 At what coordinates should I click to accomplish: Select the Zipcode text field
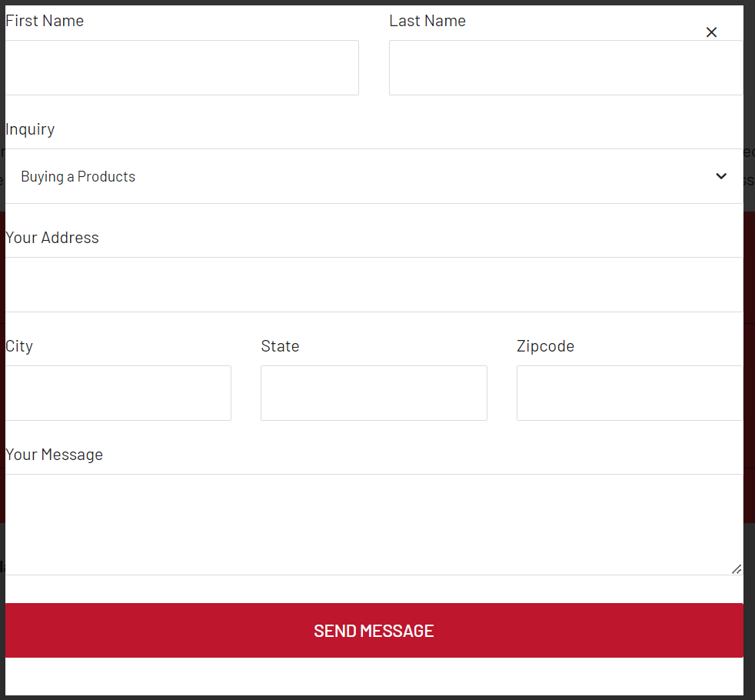click(629, 393)
